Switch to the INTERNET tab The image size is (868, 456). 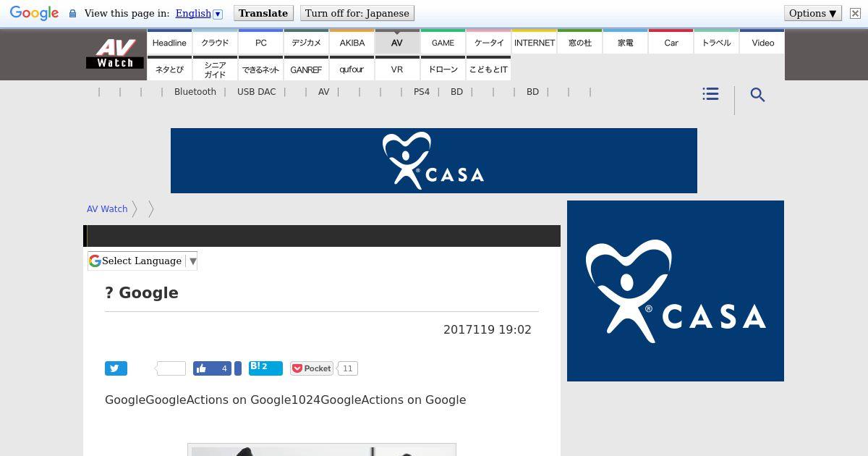tap(535, 42)
